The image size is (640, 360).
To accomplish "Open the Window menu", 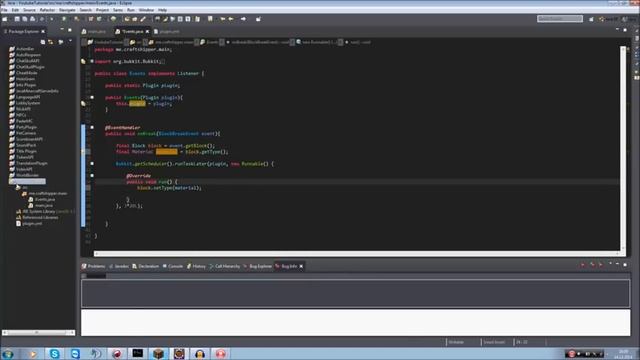I will [x=146, y=10].
